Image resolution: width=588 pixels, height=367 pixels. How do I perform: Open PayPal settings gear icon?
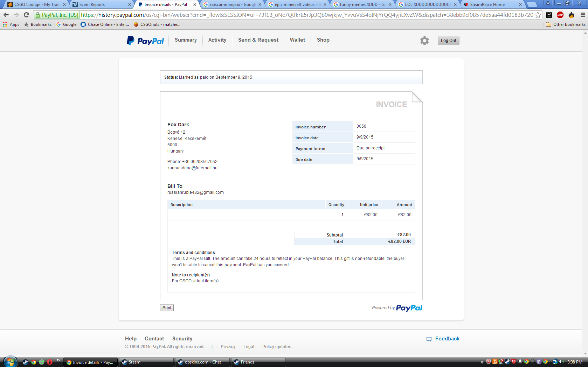coord(424,41)
